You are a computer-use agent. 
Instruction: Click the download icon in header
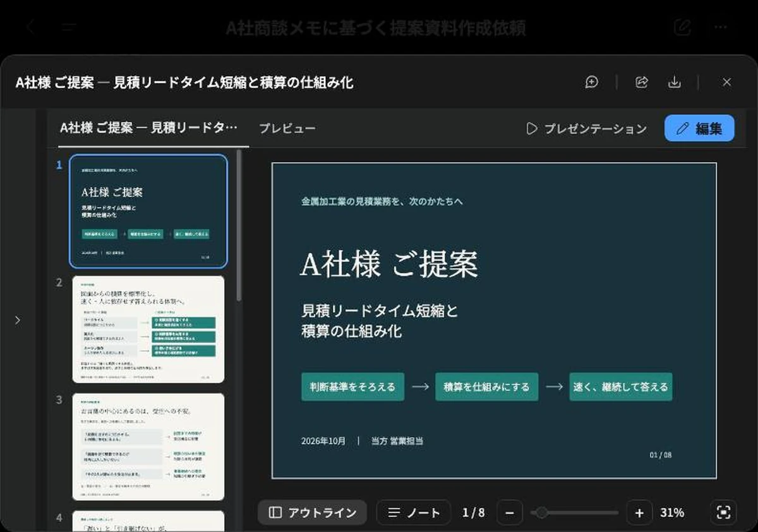click(x=675, y=82)
